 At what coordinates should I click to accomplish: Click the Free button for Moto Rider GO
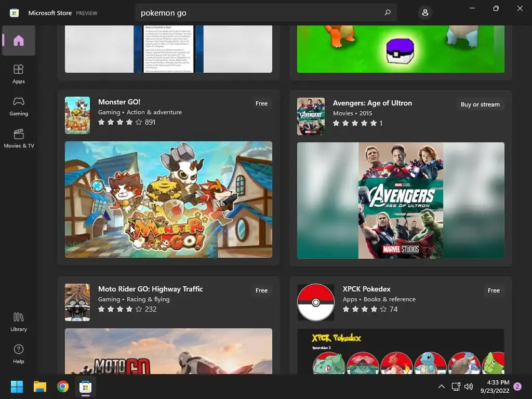[x=262, y=290]
